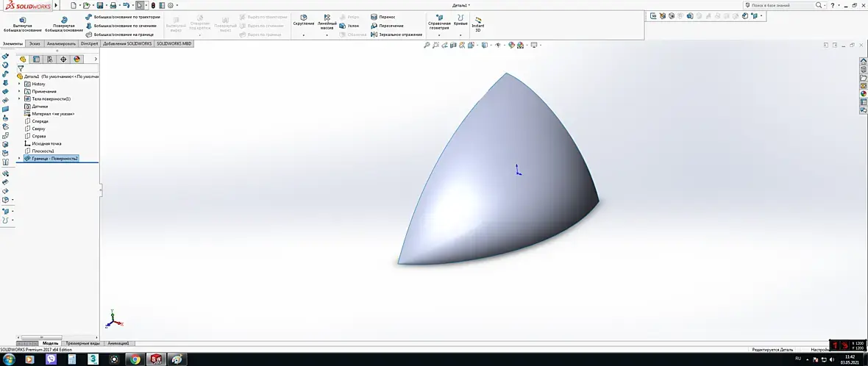This screenshot has width=868, height=366.
Task: Switch to the Элементы tab
Action: coord(13,43)
